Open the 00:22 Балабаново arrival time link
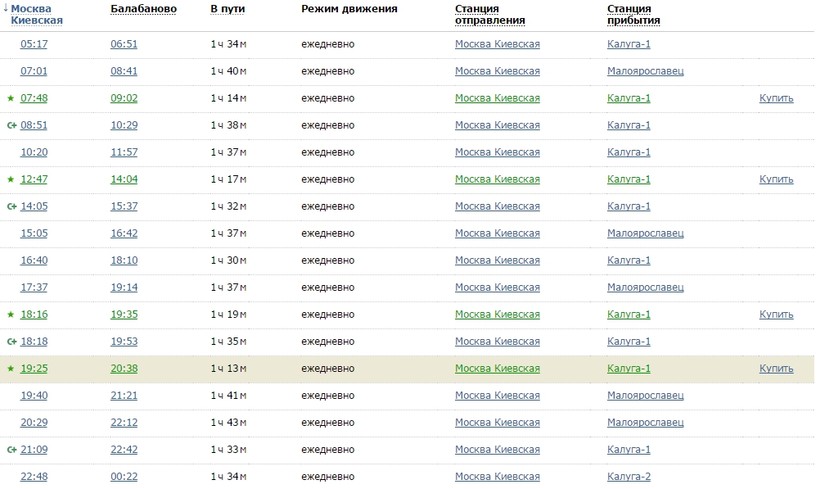Screen dimensions: 820x489 (x=124, y=476)
